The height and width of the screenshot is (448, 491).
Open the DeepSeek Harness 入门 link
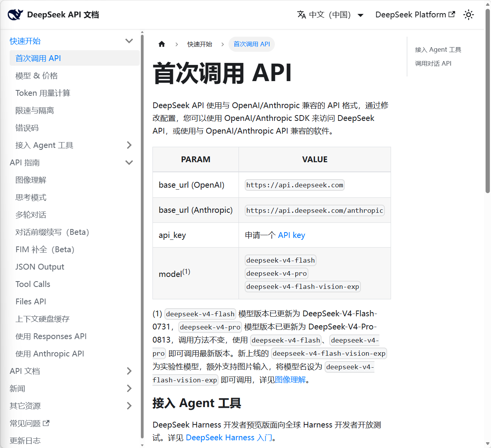coord(229,438)
